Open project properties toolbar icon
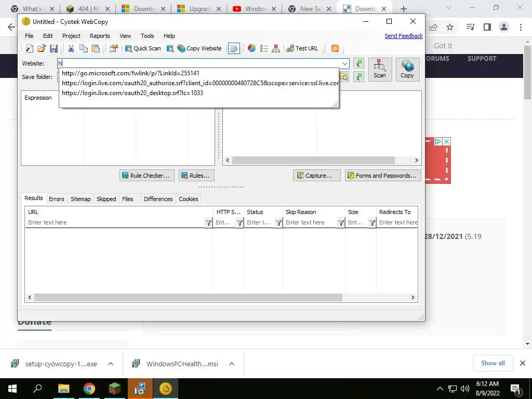Screen dimensions: 532x399 tap(113, 48)
